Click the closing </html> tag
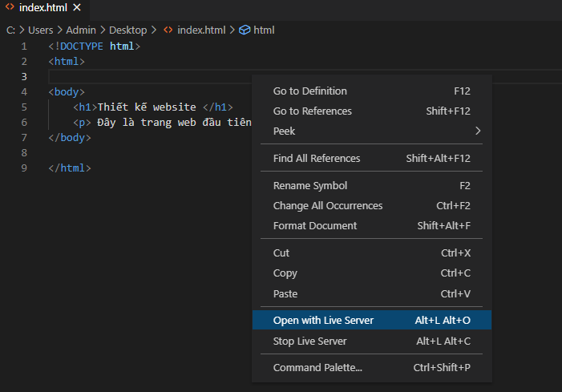Viewport: 562px width, 392px height. tap(70, 168)
